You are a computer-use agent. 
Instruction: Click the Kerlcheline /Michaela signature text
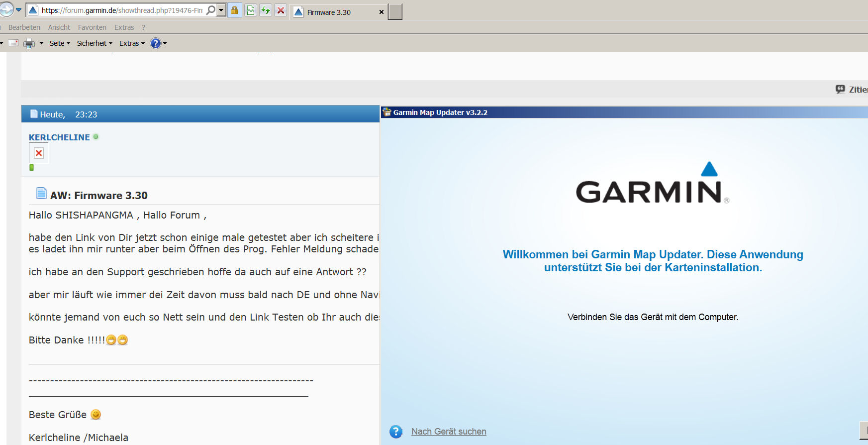pos(79,438)
